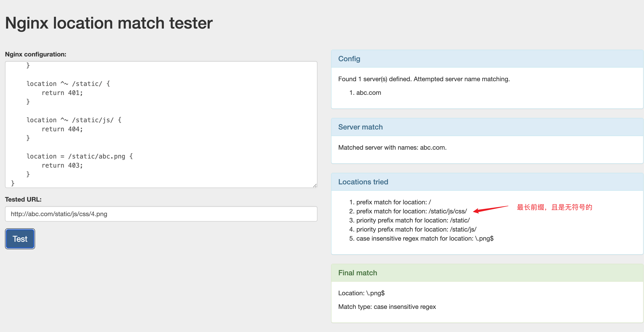Click the case insensitive regex match entry

425,239
